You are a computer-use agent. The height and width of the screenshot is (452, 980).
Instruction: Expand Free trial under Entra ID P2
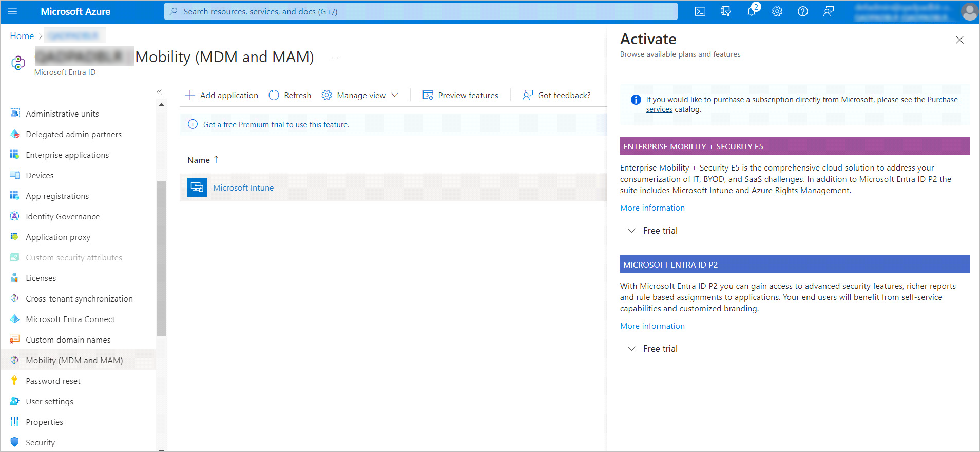tap(632, 349)
